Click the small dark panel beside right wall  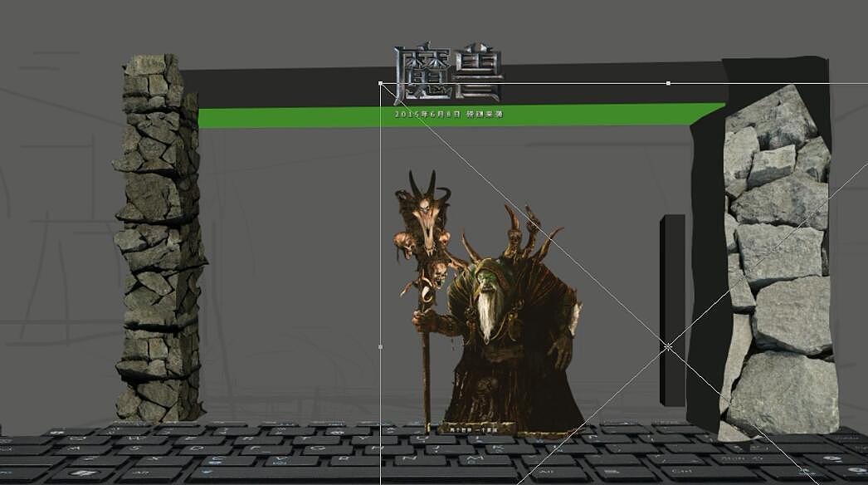pyautogui.click(x=672, y=311)
